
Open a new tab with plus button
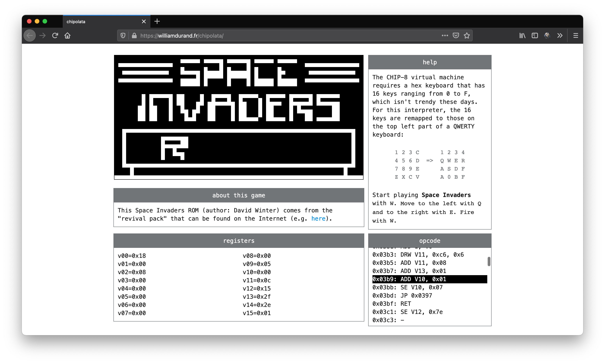pyautogui.click(x=157, y=21)
